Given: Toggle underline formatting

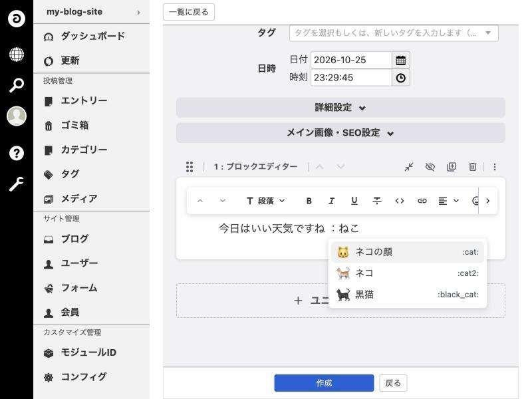Looking at the screenshot, I should pos(354,201).
